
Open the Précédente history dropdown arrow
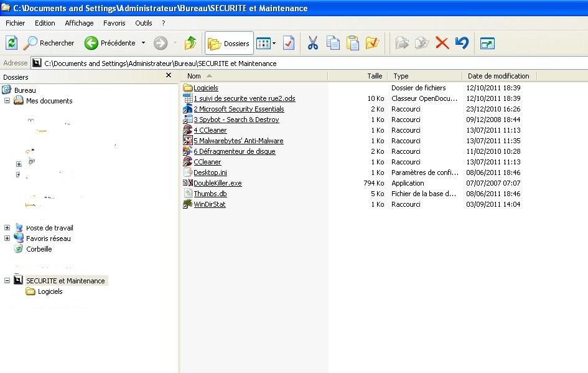click(143, 43)
